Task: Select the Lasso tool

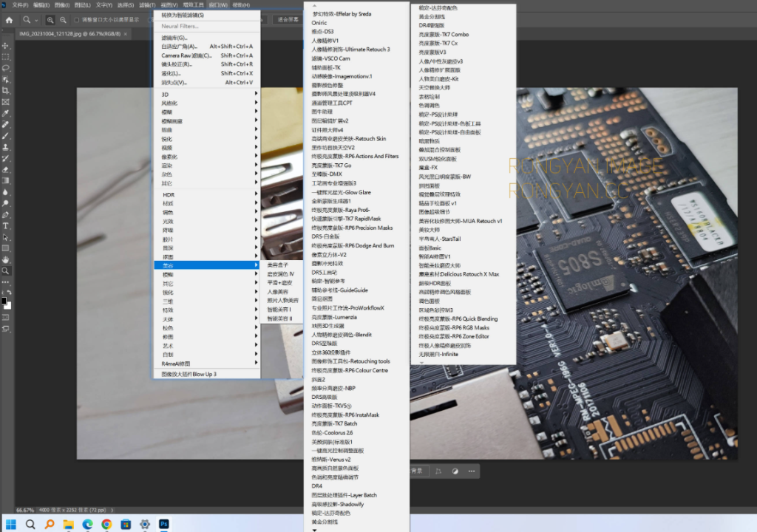Action: [6, 67]
